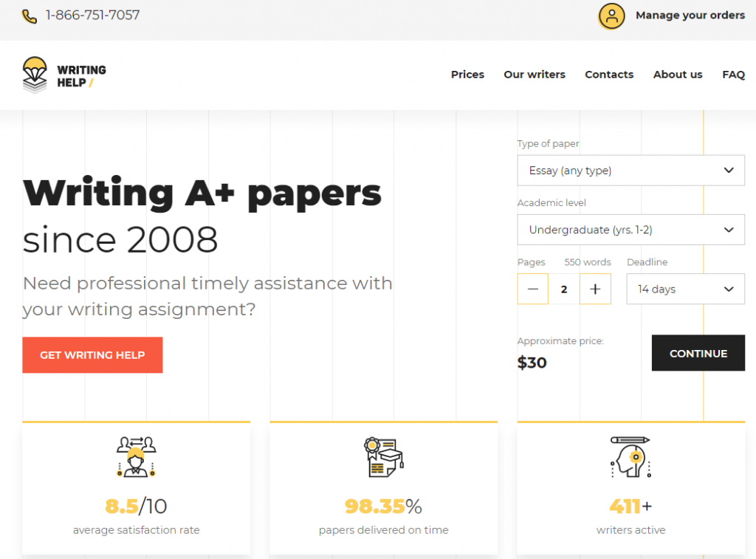Increase pages with the plus button
This screenshot has height=559, width=756.
click(595, 289)
